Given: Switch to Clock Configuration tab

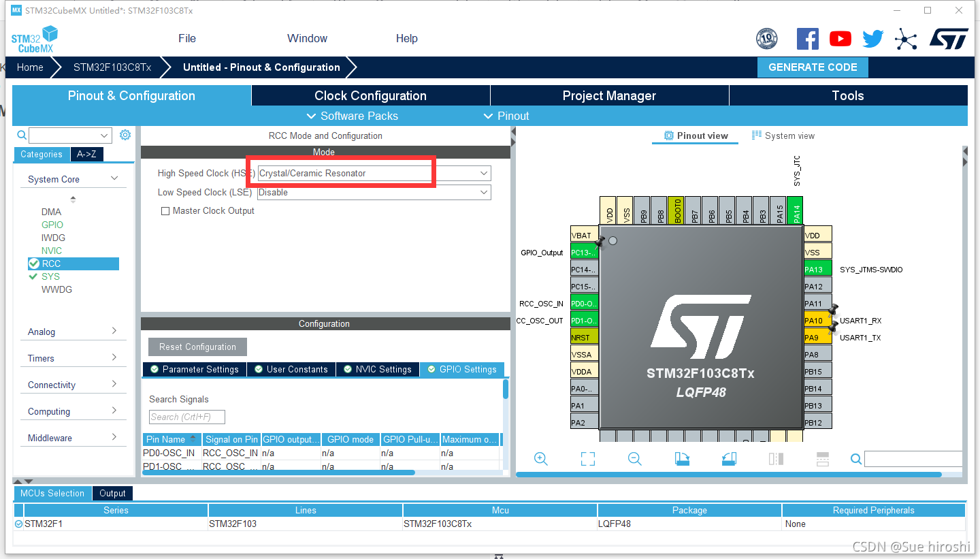Looking at the screenshot, I should 371,95.
